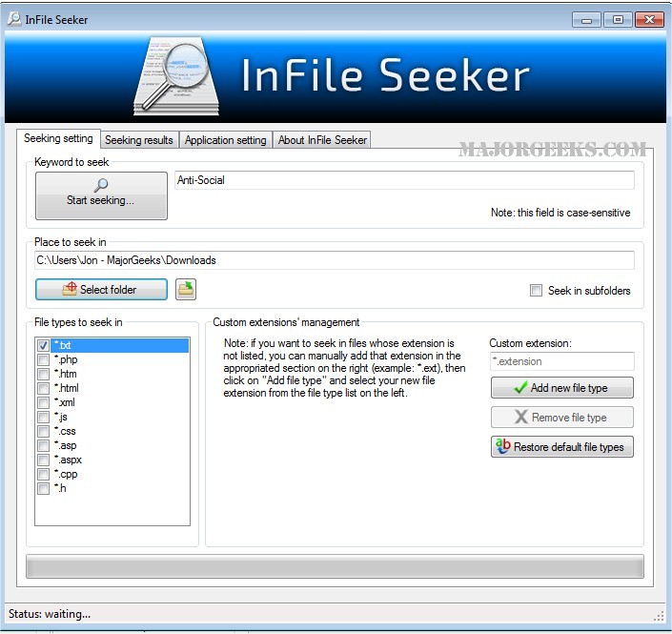Viewport: 672px width, 634px height.
Task: Close the InFile Seeker window
Action: click(649, 20)
